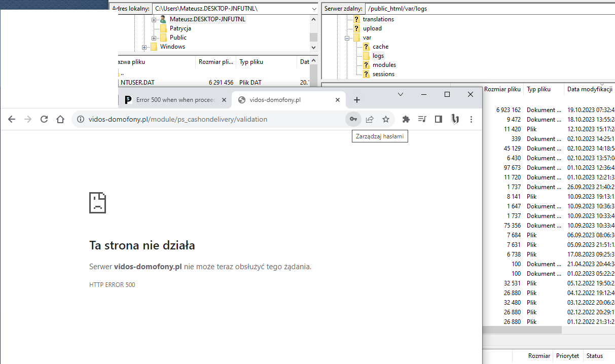The width and height of the screenshot is (615, 364).
Task: Expand Mateusz.DESKTOP-JNFUTNL local folder
Action: point(154,19)
